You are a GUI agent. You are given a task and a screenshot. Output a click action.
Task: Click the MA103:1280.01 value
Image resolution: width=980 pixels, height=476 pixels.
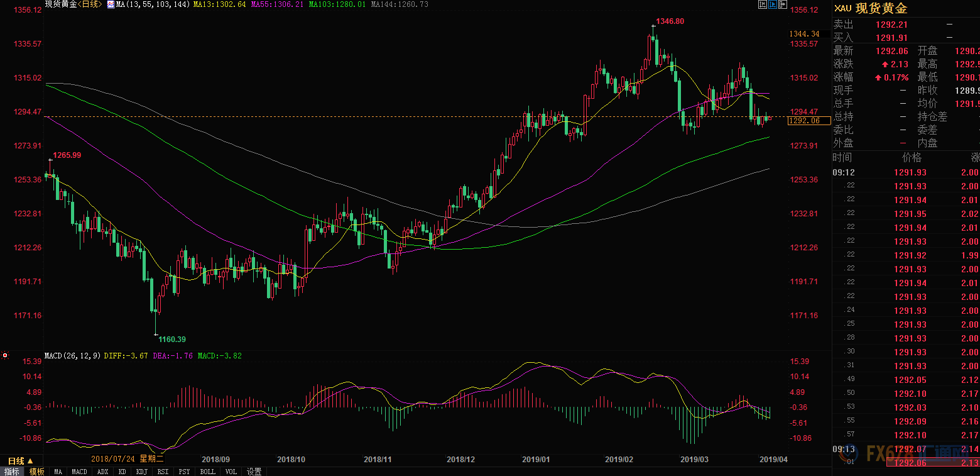click(337, 4)
